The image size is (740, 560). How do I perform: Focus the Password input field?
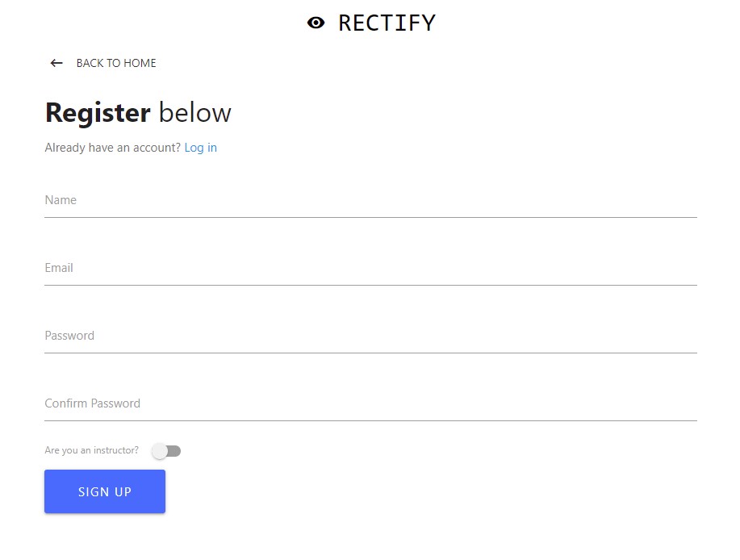click(x=242, y=337)
